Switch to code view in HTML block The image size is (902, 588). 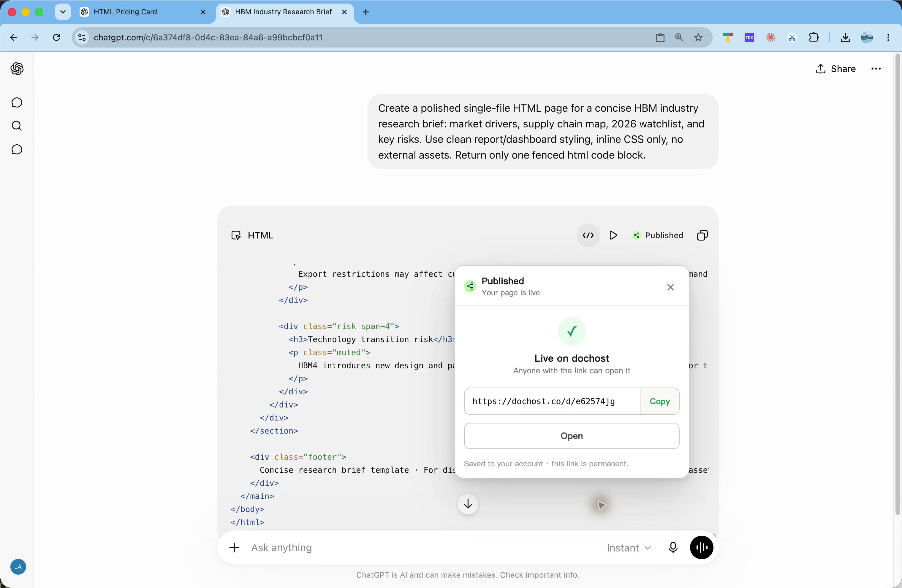pos(588,235)
